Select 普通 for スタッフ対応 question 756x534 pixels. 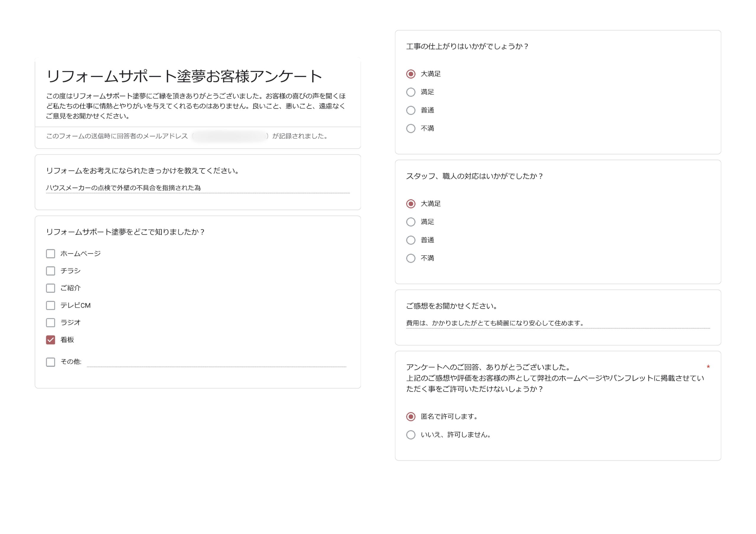point(410,240)
